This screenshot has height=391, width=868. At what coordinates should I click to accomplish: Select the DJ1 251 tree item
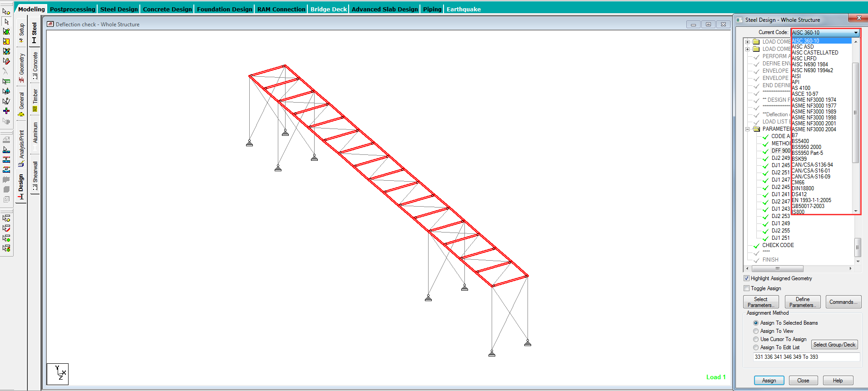tap(781, 238)
